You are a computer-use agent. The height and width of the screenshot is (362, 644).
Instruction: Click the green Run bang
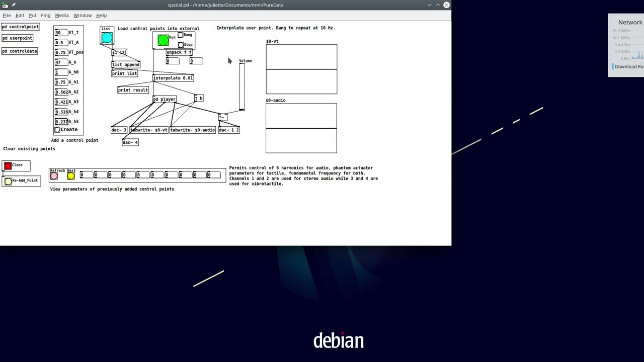[x=163, y=41]
